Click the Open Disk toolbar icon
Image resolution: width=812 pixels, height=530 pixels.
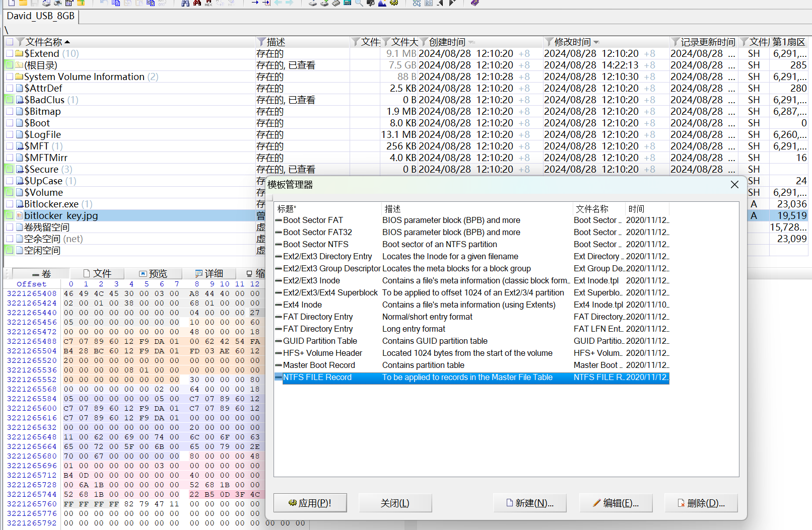(x=313, y=3)
